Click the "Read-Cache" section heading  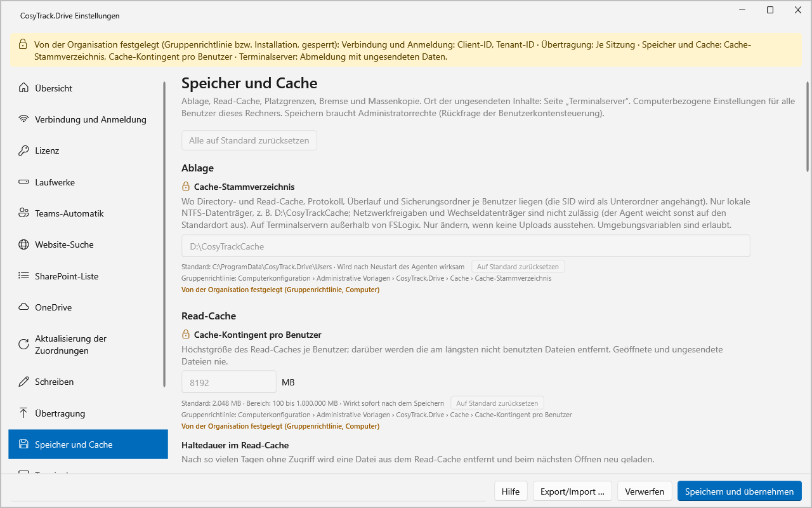tap(209, 316)
